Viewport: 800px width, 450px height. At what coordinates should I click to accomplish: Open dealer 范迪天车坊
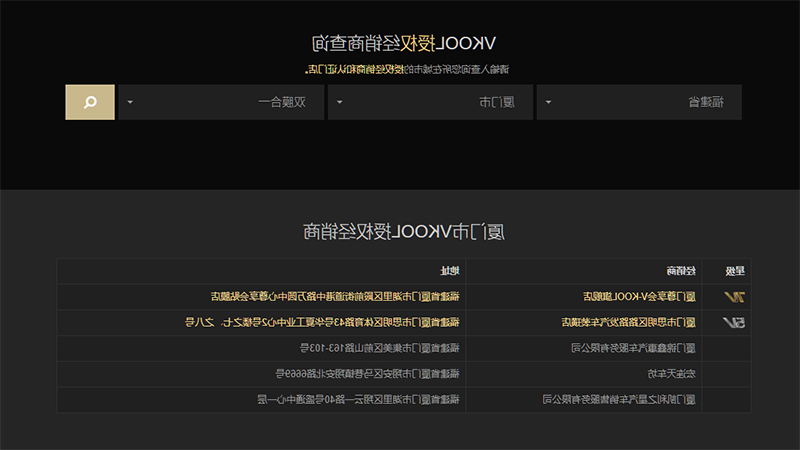pyautogui.click(x=671, y=374)
